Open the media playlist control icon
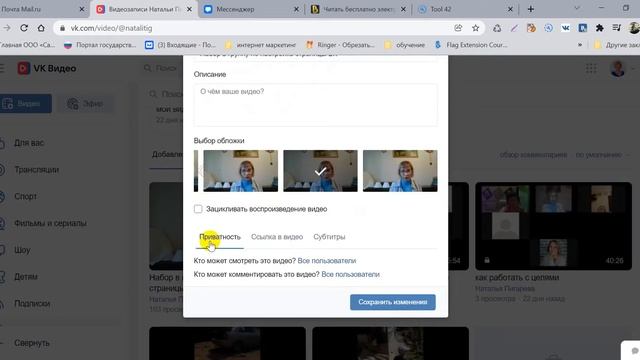Image resolution: width=640 pixels, height=360 pixels. [616, 28]
